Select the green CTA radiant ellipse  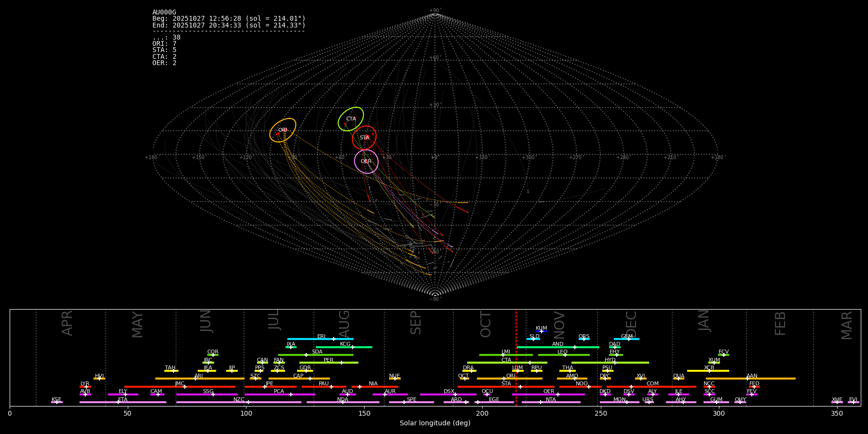351,119
